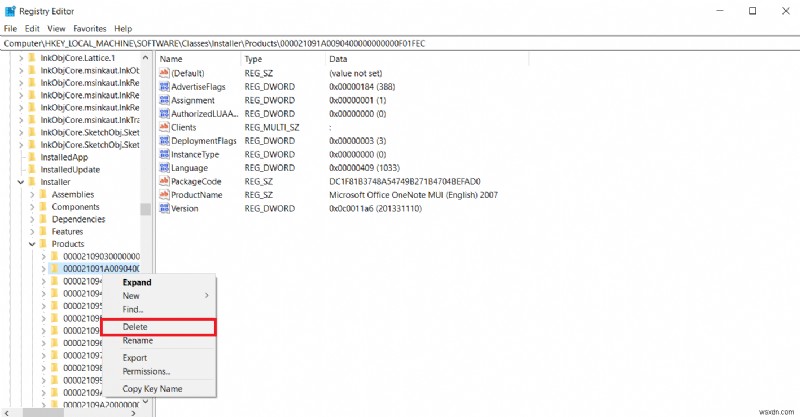The height and width of the screenshot is (417, 800).
Task: Click the AdvertiseFlags DWORD value icon
Action: [x=164, y=86]
